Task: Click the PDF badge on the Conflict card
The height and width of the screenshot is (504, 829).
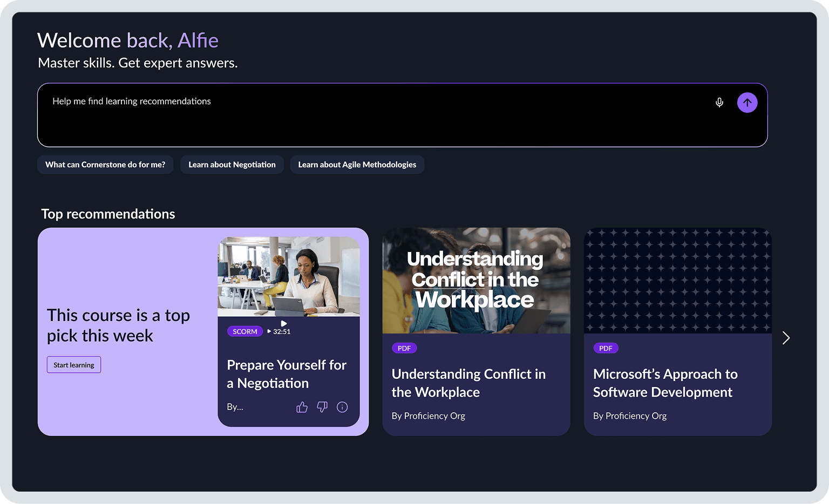Action: coord(404,348)
